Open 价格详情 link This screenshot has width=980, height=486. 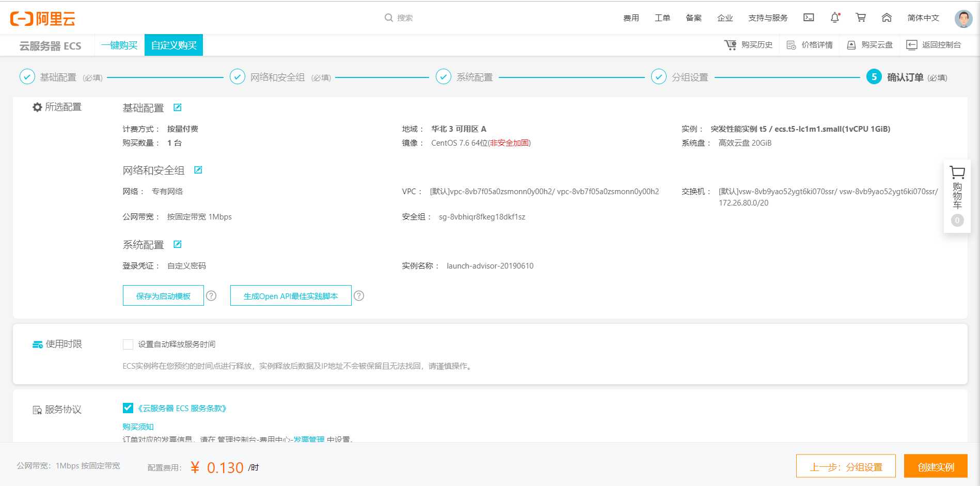pos(817,45)
